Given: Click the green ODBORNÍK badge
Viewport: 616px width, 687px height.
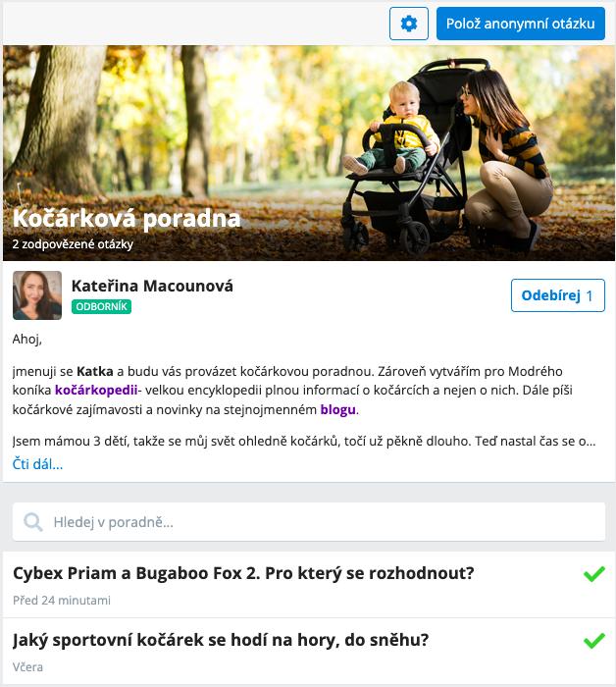Looking at the screenshot, I should 101,306.
